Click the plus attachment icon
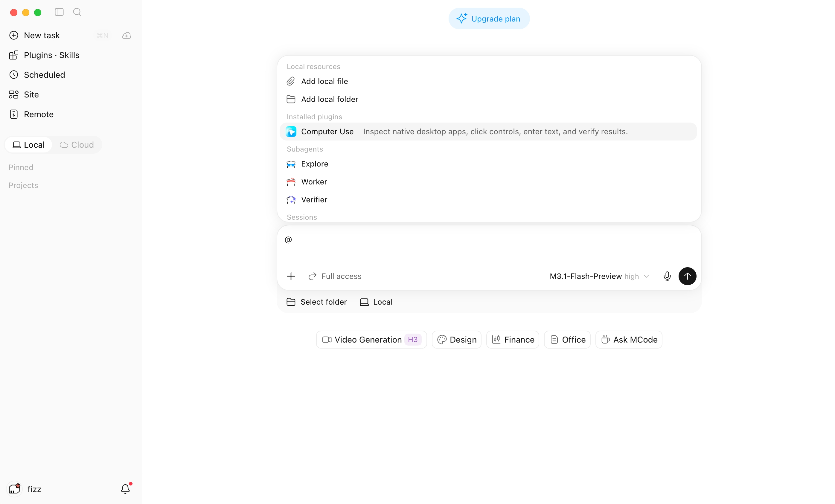Screen dimensions: 835x504 tap(291, 276)
